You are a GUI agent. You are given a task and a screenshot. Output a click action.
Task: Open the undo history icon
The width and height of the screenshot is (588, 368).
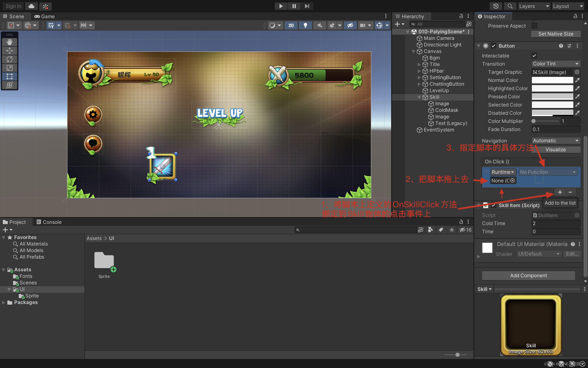tap(496, 6)
